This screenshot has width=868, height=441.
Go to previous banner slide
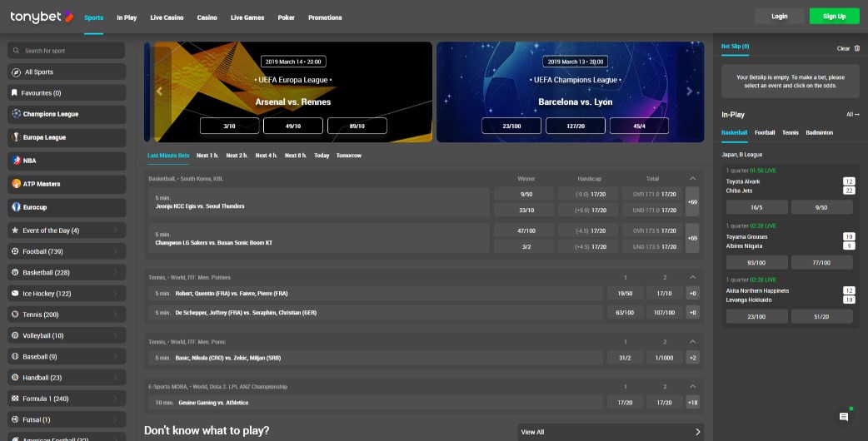[159, 92]
